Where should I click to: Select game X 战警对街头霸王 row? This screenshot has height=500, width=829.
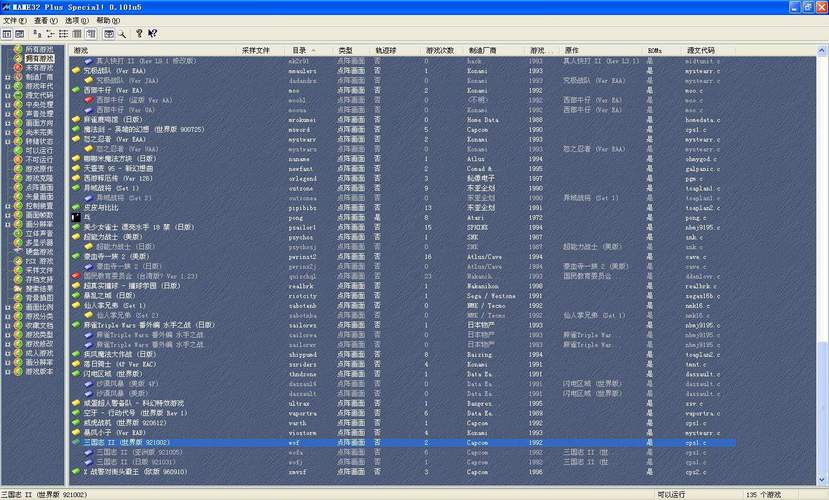[x=403, y=471]
